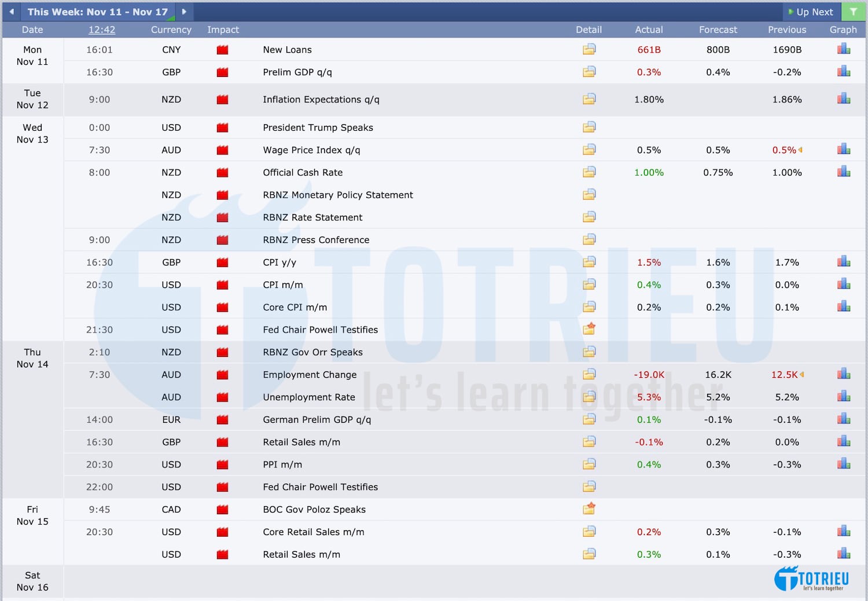Screen dimensions: 868x601
Task: Click the Actual column header
Action: pyautogui.click(x=649, y=30)
